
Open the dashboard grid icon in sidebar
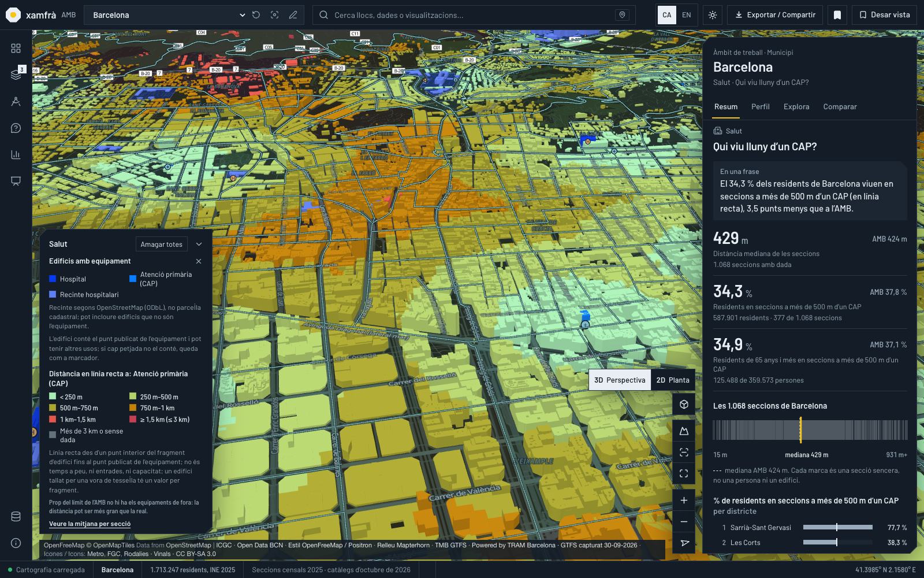click(x=16, y=48)
